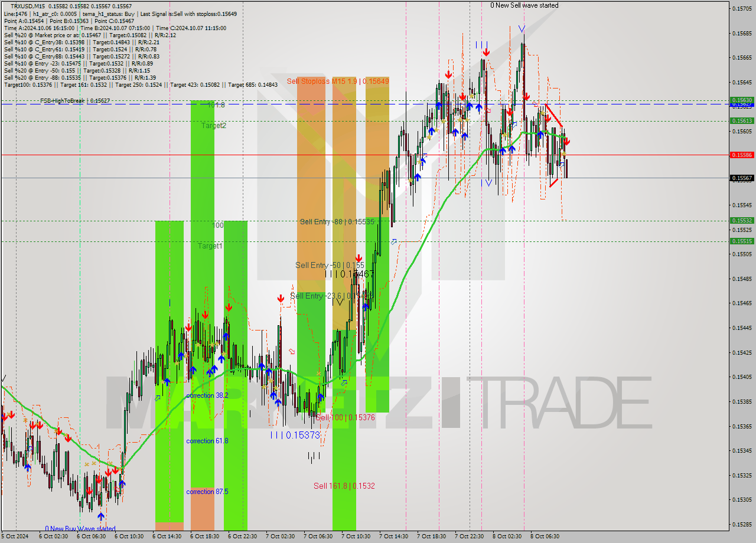Click the black 0.15567 current price tag
Screen dimensions: 756x543
tap(742, 178)
